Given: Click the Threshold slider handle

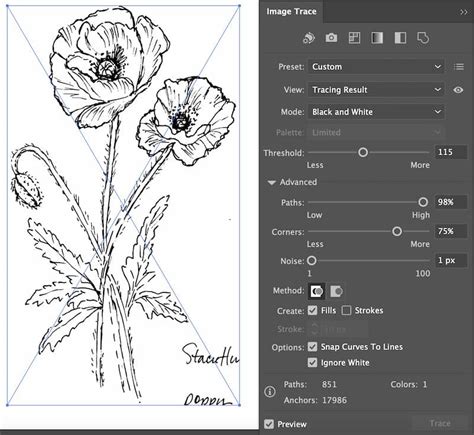Looking at the screenshot, I should coord(363,153).
